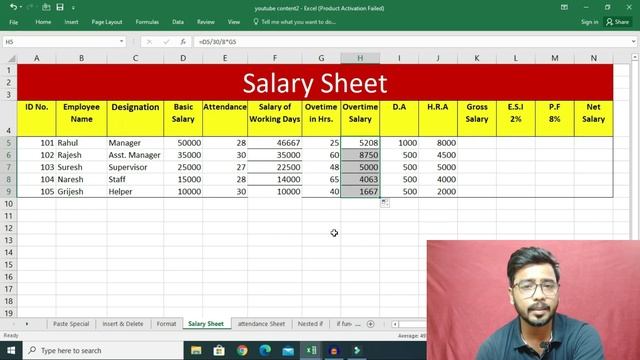Switch to Paste Special sheet tab
640x360 pixels.
71,324
